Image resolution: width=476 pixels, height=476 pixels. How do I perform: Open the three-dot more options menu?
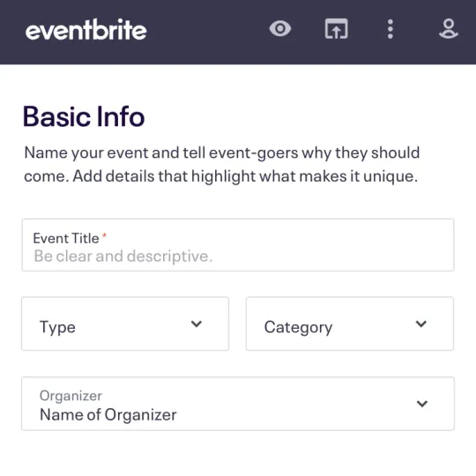coord(390,29)
